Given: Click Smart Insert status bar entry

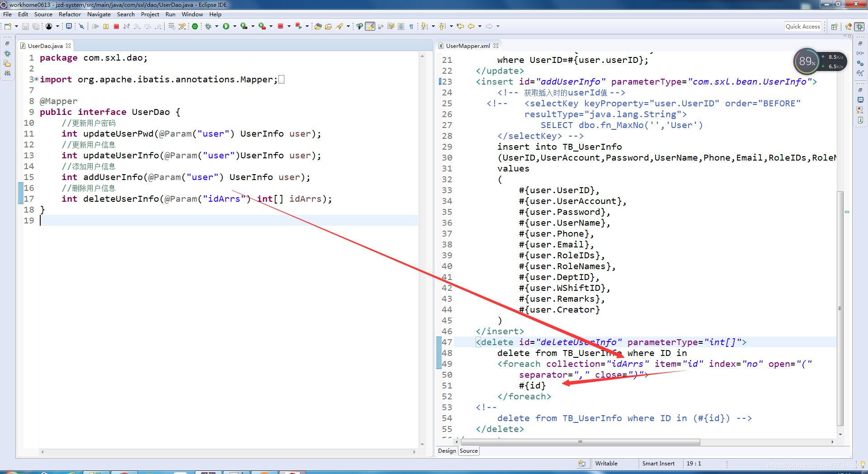Looking at the screenshot, I should tap(658, 463).
